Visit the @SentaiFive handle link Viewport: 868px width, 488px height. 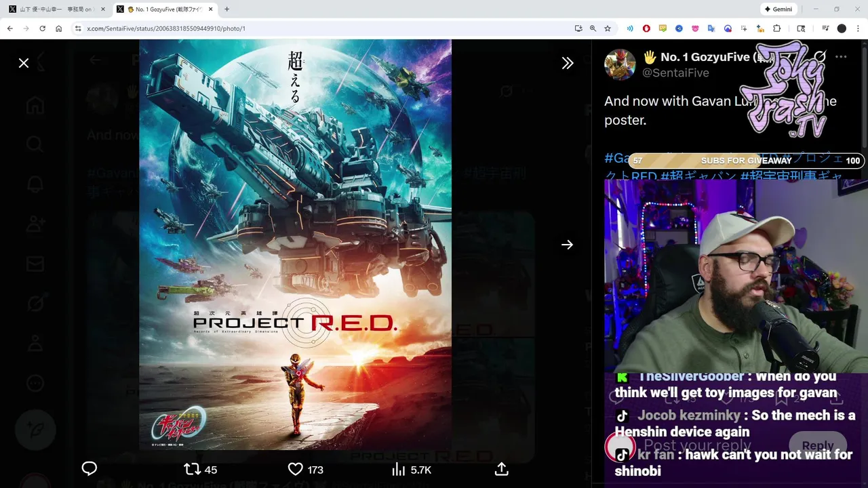click(675, 73)
